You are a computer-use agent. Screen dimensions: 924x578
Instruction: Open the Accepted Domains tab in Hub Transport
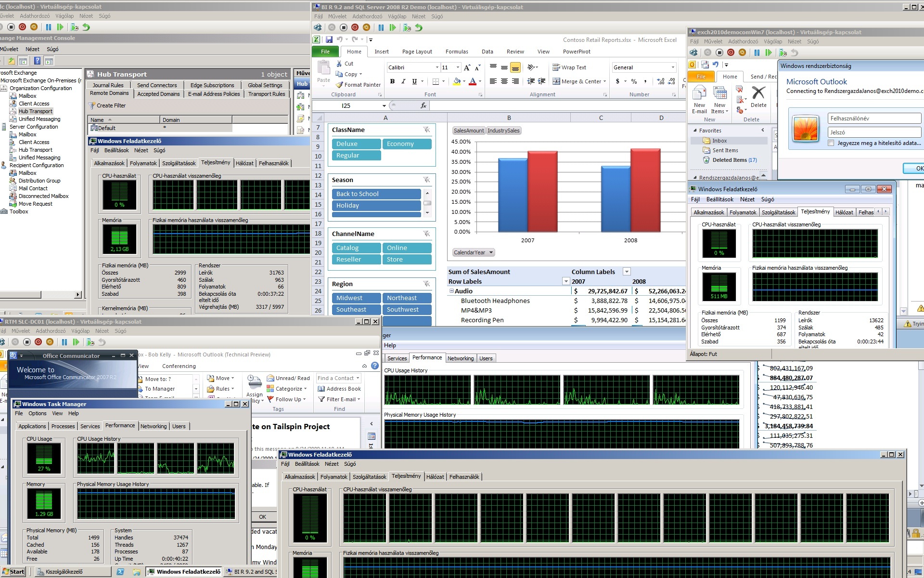coord(158,94)
